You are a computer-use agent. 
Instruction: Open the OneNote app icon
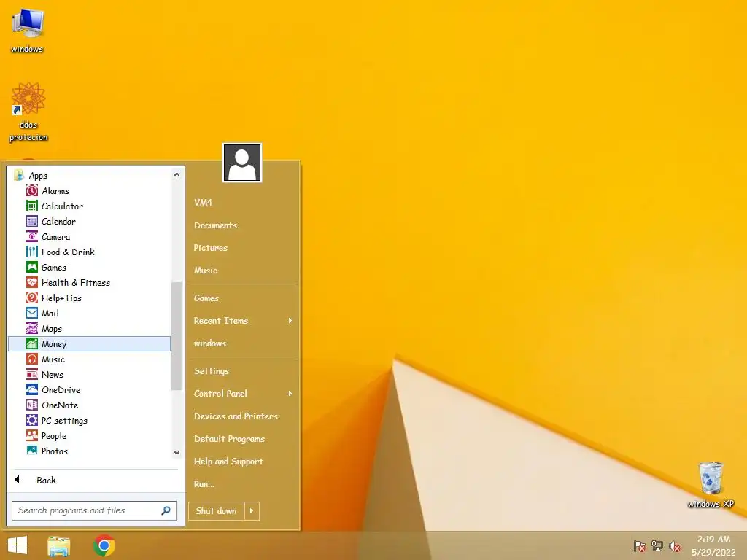coord(32,405)
